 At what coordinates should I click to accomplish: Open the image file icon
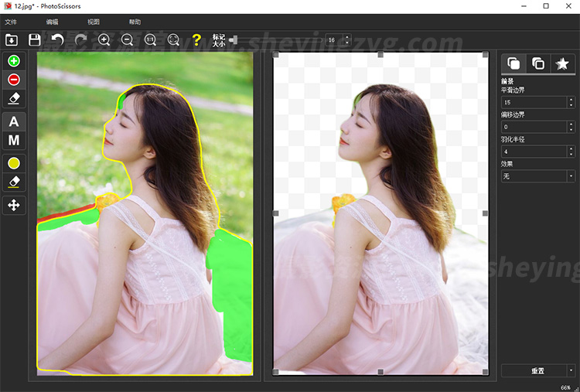[x=12, y=39]
